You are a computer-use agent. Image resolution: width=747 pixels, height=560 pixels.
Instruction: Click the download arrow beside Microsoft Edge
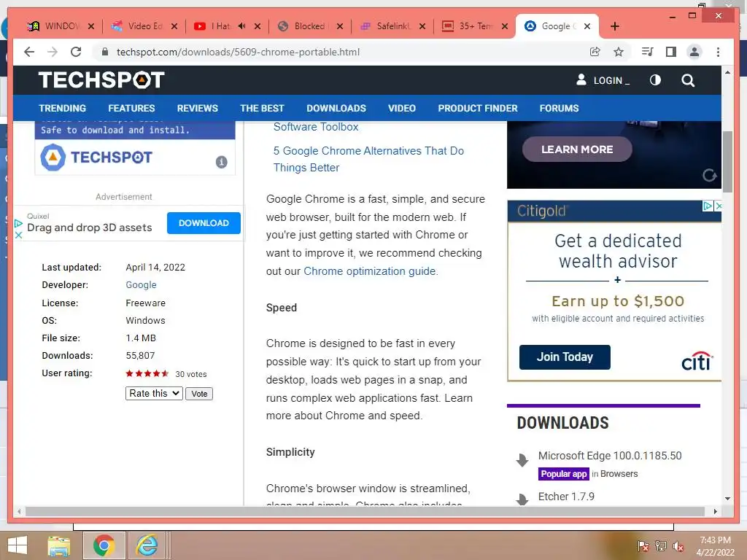[x=522, y=459]
